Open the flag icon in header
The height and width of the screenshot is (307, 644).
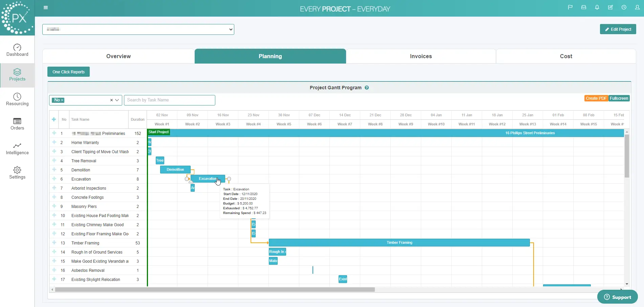point(570,7)
